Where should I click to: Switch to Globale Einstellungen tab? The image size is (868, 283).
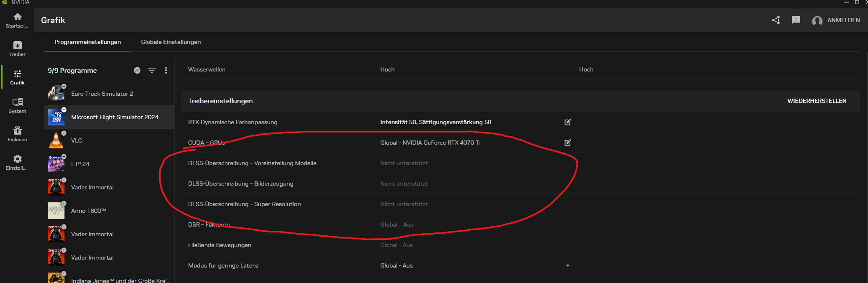(171, 42)
